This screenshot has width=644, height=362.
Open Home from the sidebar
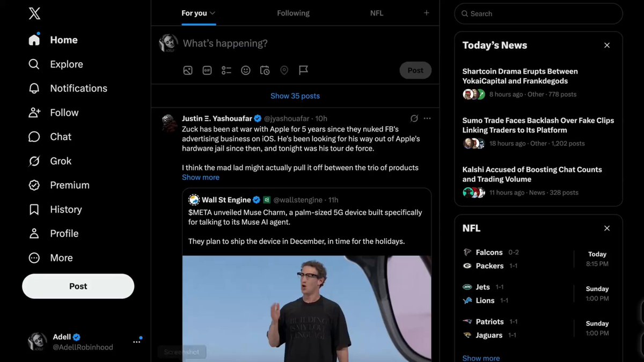(53, 40)
